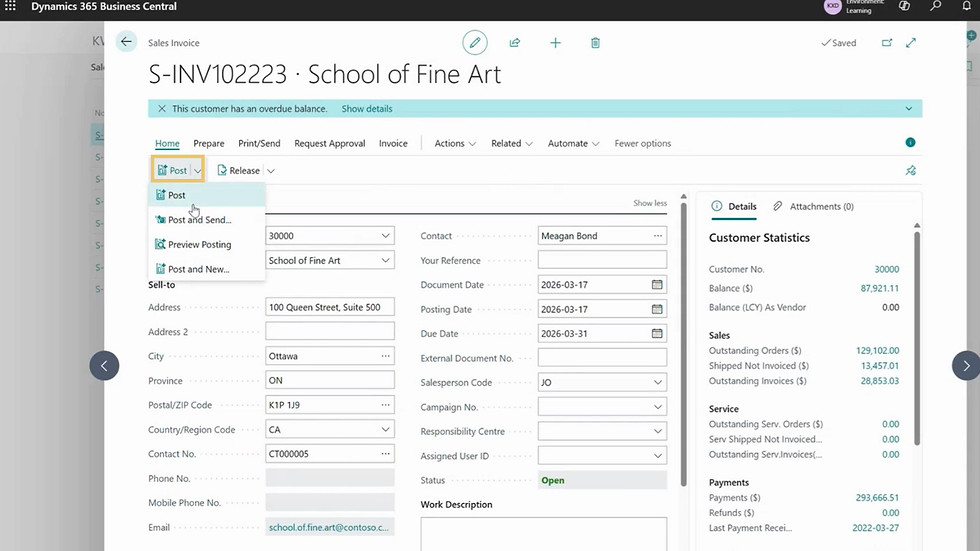Open the customer email address link

point(329,527)
